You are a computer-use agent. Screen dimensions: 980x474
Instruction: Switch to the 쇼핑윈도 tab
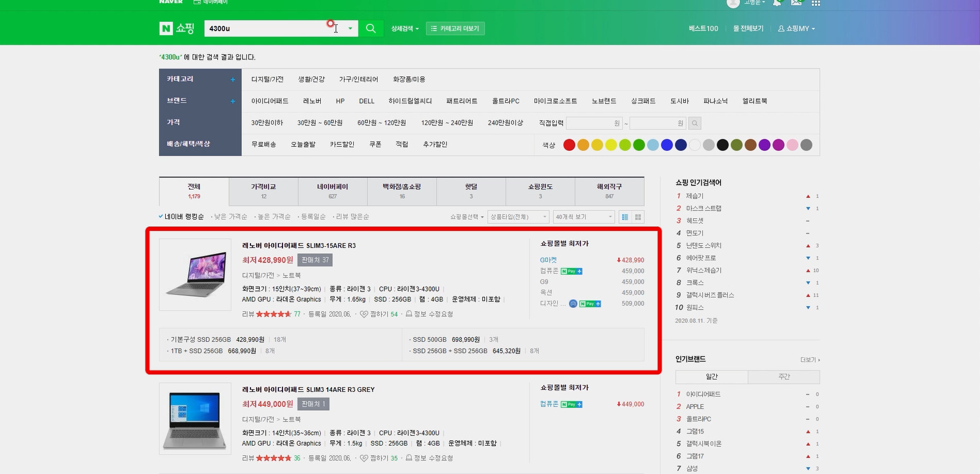pyautogui.click(x=540, y=191)
